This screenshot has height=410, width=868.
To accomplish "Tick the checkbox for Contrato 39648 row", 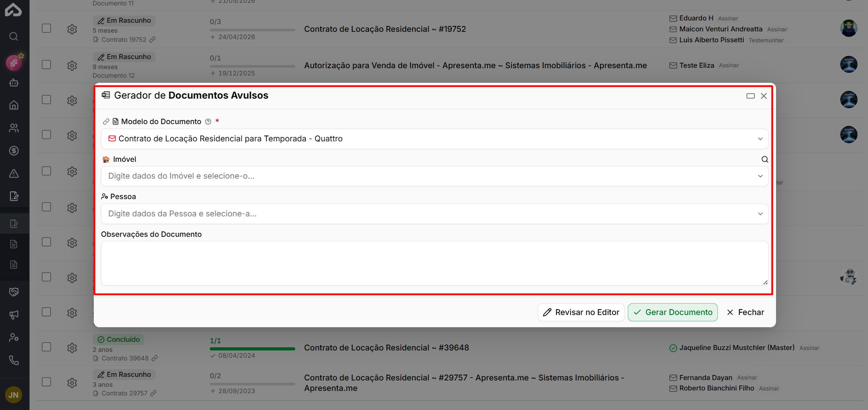I will click(x=46, y=347).
